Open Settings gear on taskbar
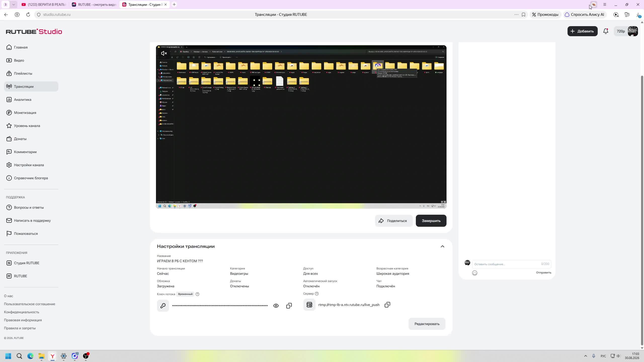Viewport: 644px width, 362px height. pos(64,356)
